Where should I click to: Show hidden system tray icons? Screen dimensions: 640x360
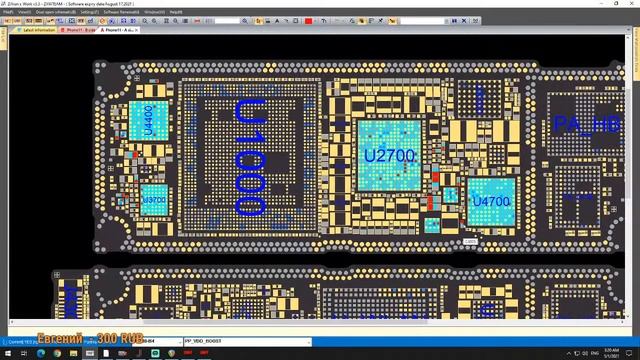point(569,353)
